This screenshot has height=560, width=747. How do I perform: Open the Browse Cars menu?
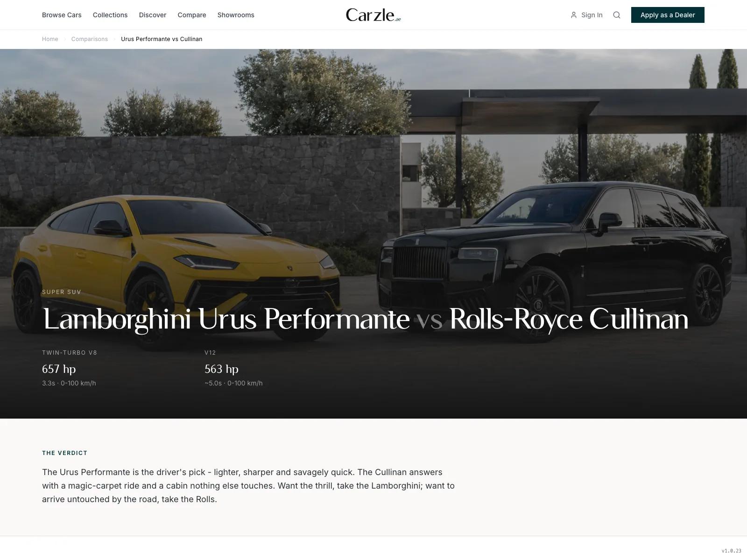pos(62,15)
